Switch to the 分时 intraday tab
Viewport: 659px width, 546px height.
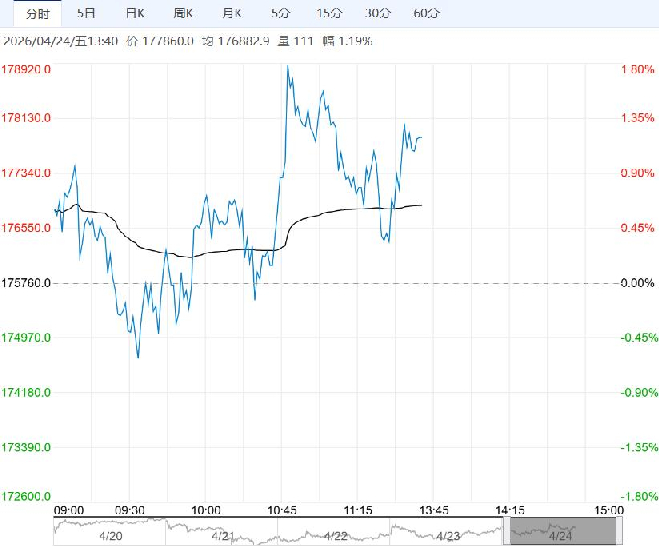pyautogui.click(x=36, y=13)
